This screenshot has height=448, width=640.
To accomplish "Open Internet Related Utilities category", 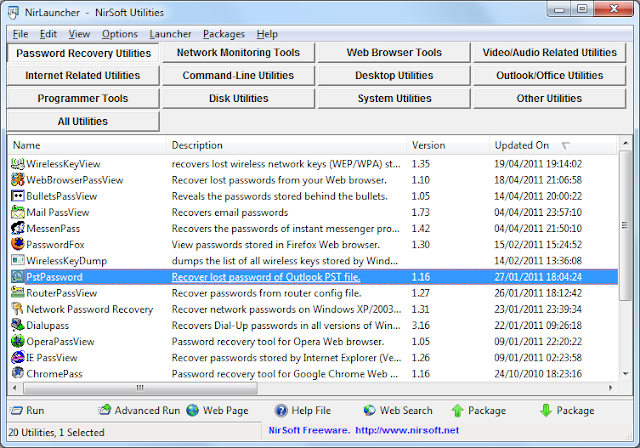I will point(83,75).
